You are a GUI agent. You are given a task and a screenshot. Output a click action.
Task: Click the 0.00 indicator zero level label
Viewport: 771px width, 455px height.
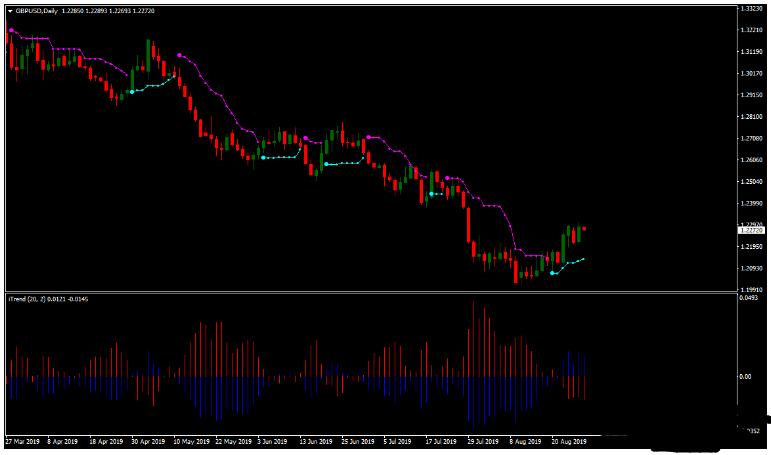pos(745,377)
